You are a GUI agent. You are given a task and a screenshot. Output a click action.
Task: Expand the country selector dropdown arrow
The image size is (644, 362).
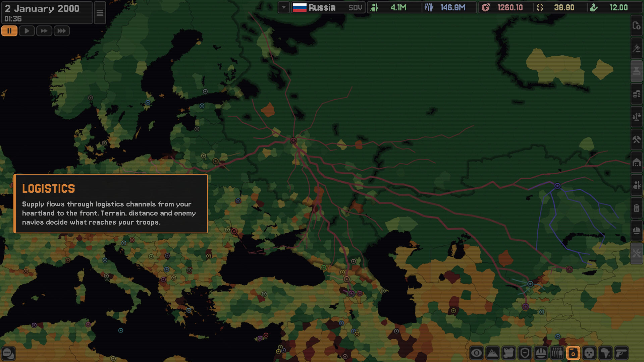pos(284,7)
